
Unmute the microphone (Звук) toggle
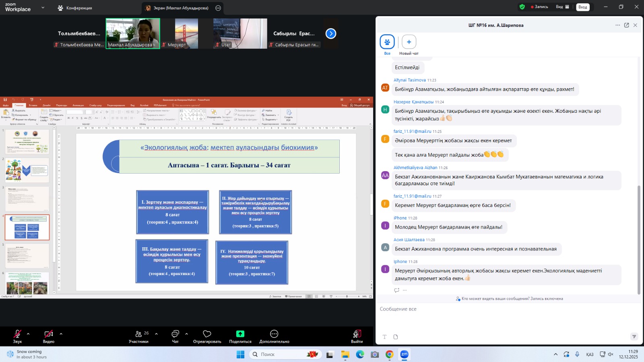click(17, 334)
